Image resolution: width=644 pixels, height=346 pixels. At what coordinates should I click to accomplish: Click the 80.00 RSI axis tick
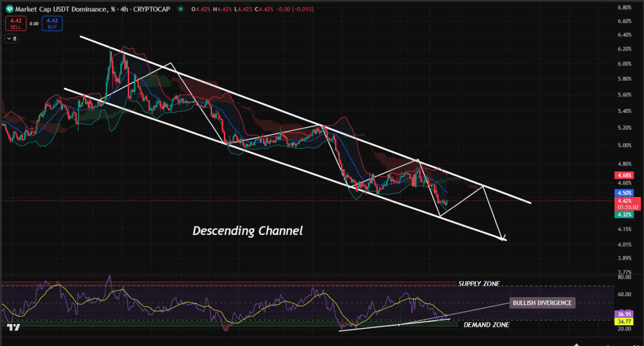pyautogui.click(x=624, y=277)
